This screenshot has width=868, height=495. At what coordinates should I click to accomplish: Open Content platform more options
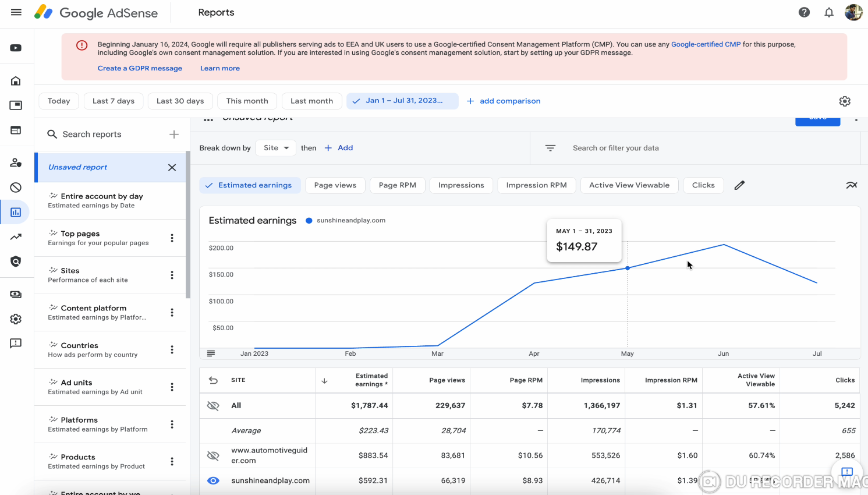coord(172,313)
